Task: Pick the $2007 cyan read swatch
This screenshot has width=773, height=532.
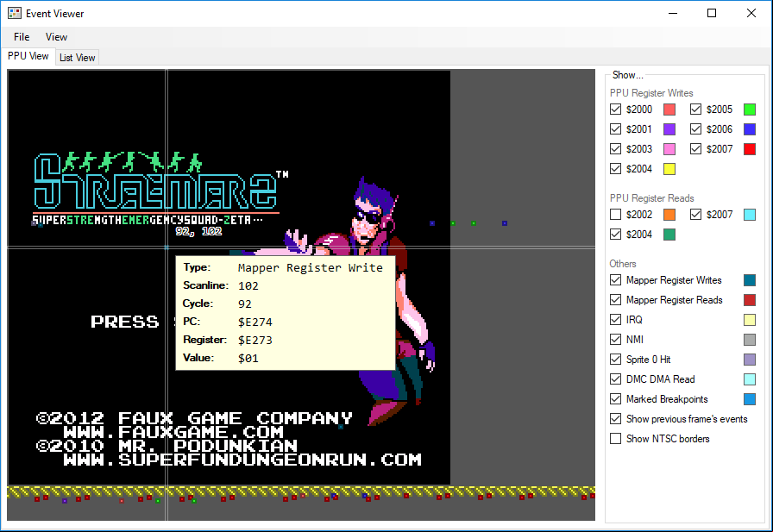Action: pos(750,215)
